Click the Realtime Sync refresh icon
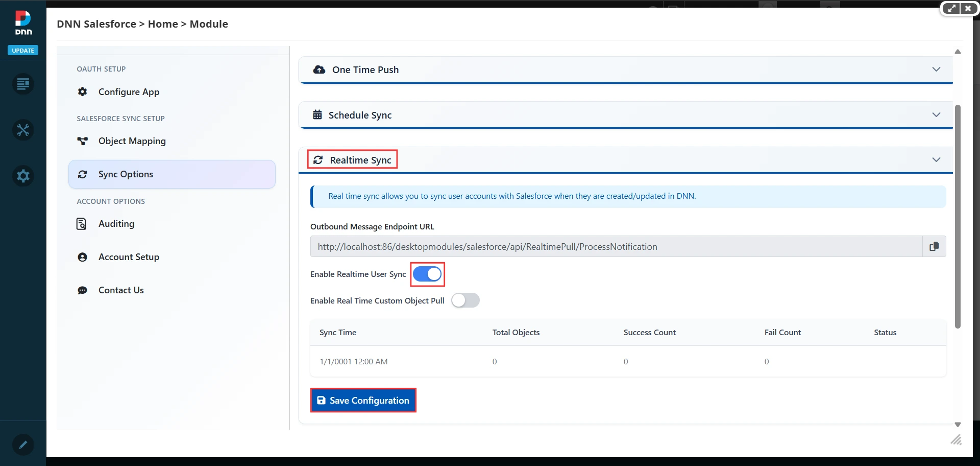 [318, 160]
